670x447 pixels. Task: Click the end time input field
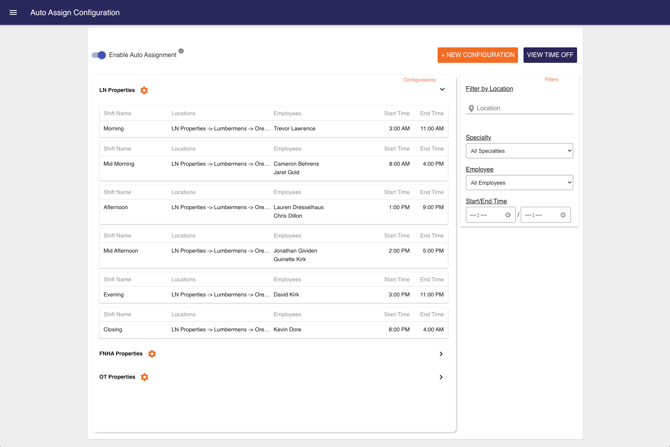click(546, 215)
